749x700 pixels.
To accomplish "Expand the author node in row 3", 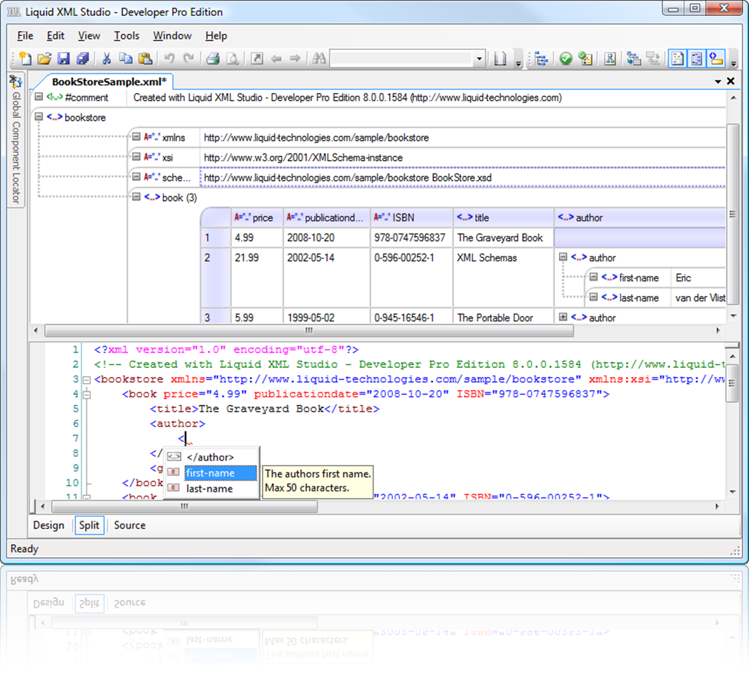I will coord(563,317).
